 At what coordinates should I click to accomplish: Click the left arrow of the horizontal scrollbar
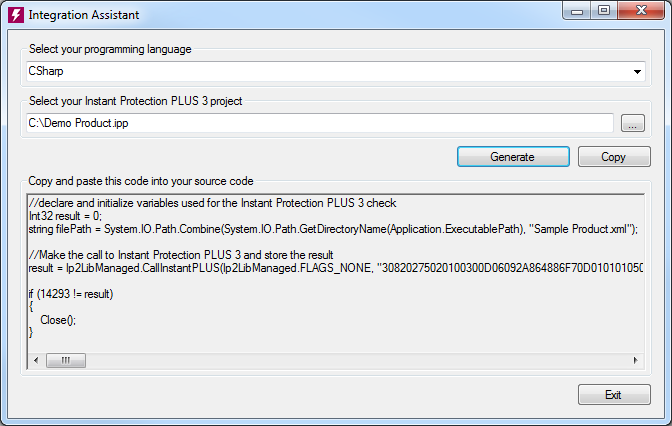pyautogui.click(x=36, y=360)
